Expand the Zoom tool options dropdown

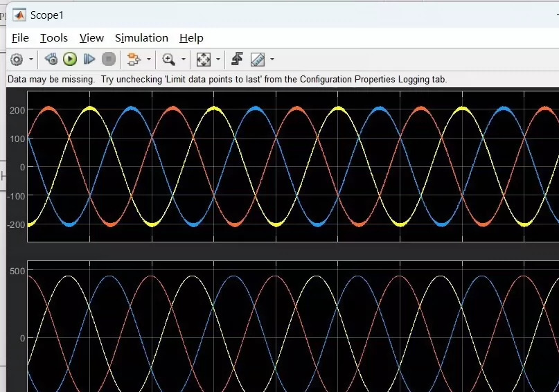pos(184,59)
